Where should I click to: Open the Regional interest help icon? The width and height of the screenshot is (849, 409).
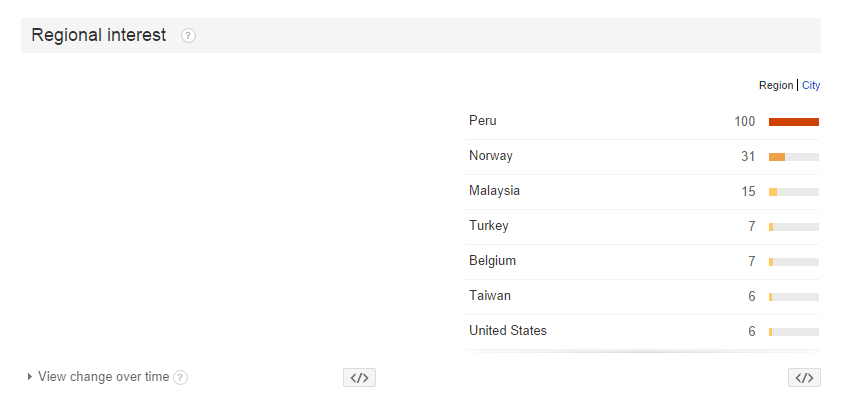(x=188, y=36)
